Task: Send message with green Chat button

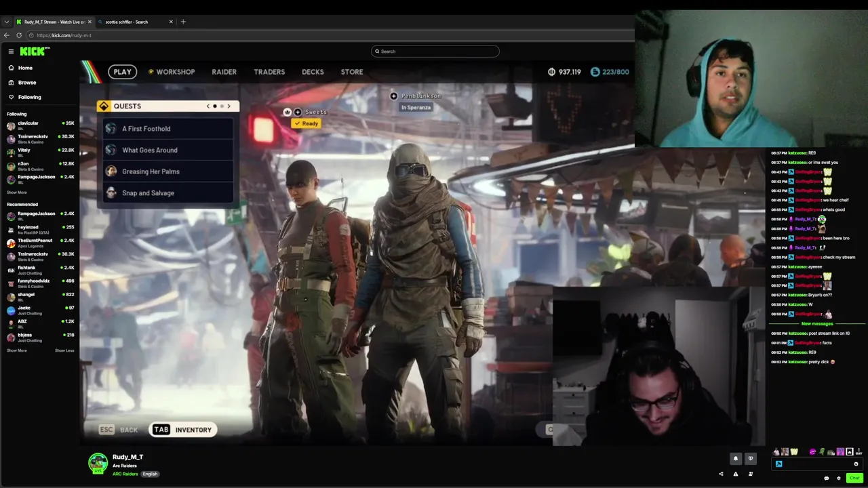Action: (x=854, y=479)
